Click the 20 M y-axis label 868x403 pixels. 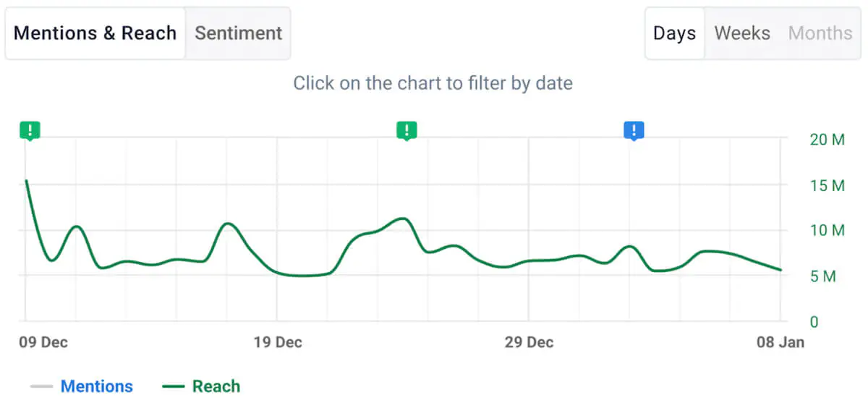point(827,140)
